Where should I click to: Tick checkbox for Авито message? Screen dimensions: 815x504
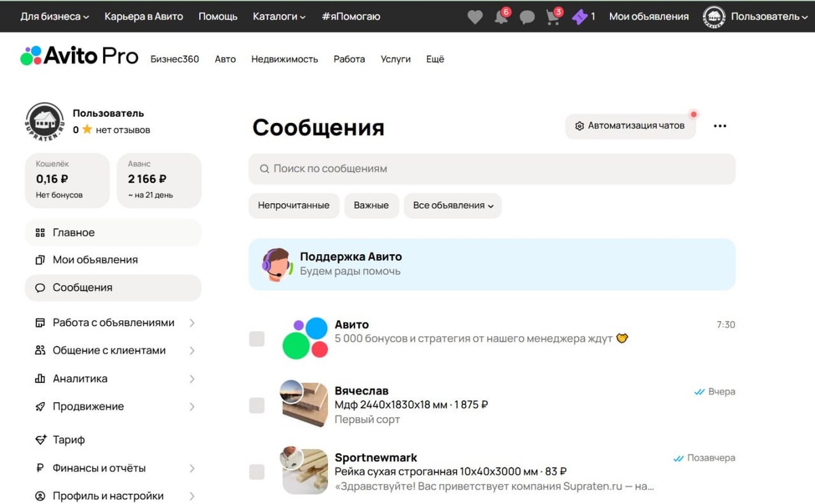click(257, 339)
